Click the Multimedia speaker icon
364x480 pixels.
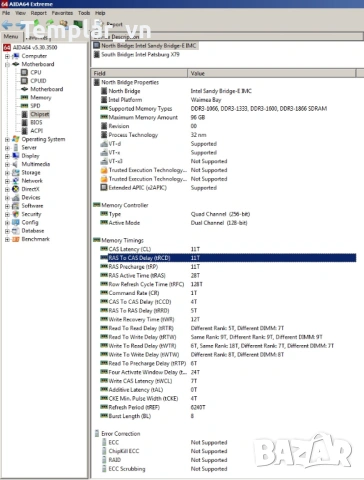point(16,164)
